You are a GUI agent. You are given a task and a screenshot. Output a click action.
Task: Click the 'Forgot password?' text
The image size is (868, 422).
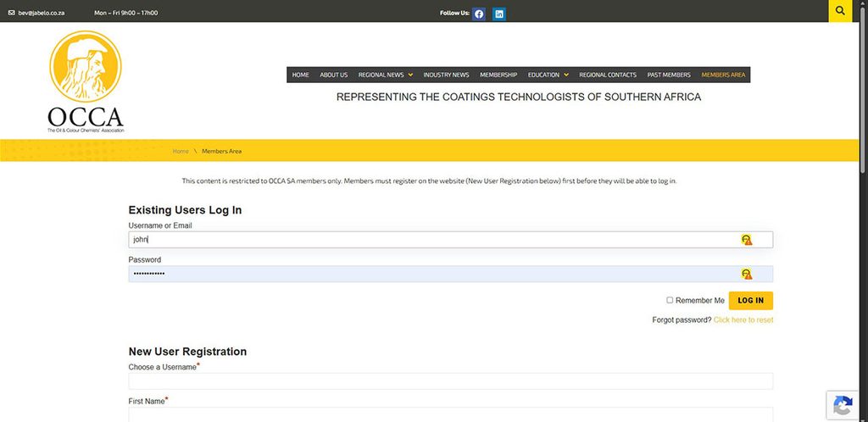(x=682, y=320)
